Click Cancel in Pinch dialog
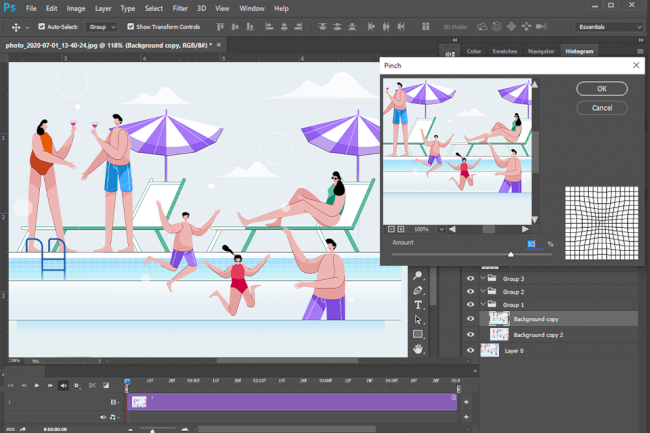This screenshot has height=433, width=650. pyautogui.click(x=602, y=108)
